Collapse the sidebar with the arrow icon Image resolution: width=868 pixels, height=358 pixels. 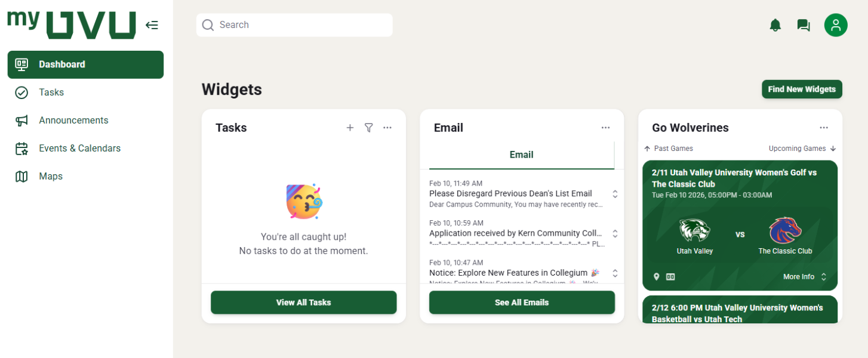152,25
